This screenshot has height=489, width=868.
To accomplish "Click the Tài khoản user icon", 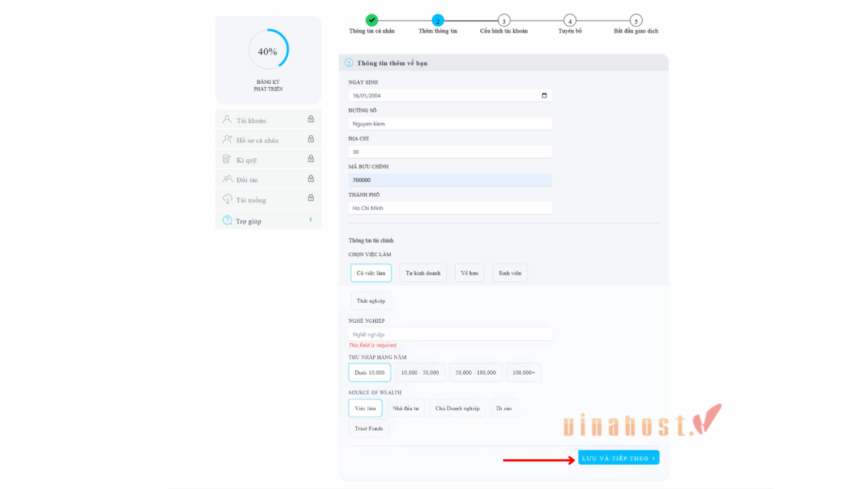I will pyautogui.click(x=227, y=120).
